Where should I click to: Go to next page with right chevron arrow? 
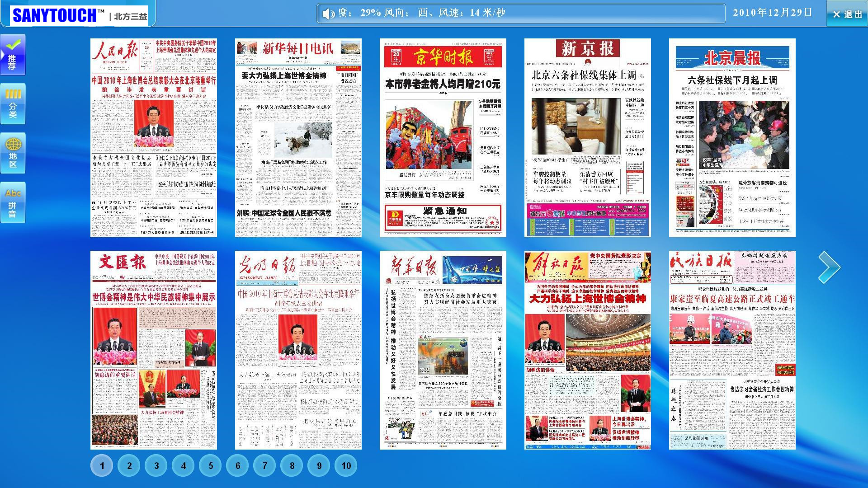coord(829,267)
